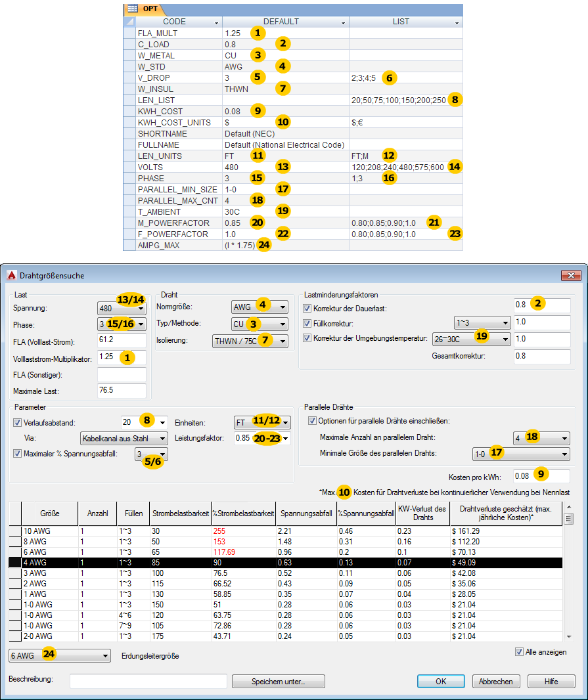The height and width of the screenshot is (700, 588).
Task: Toggle Füllkorrektur checkbox
Action: pos(307,323)
